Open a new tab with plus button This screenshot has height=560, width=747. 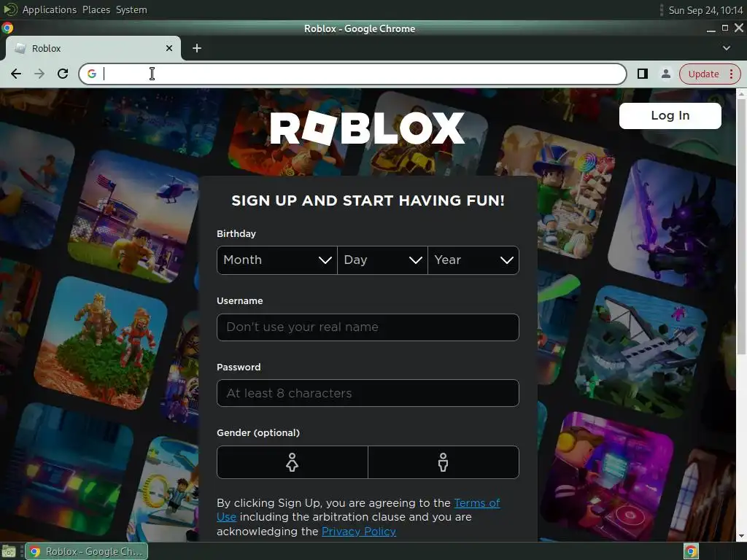coord(197,48)
